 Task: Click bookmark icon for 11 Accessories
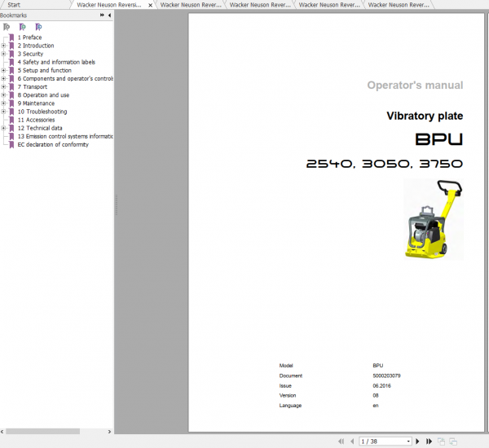point(12,120)
